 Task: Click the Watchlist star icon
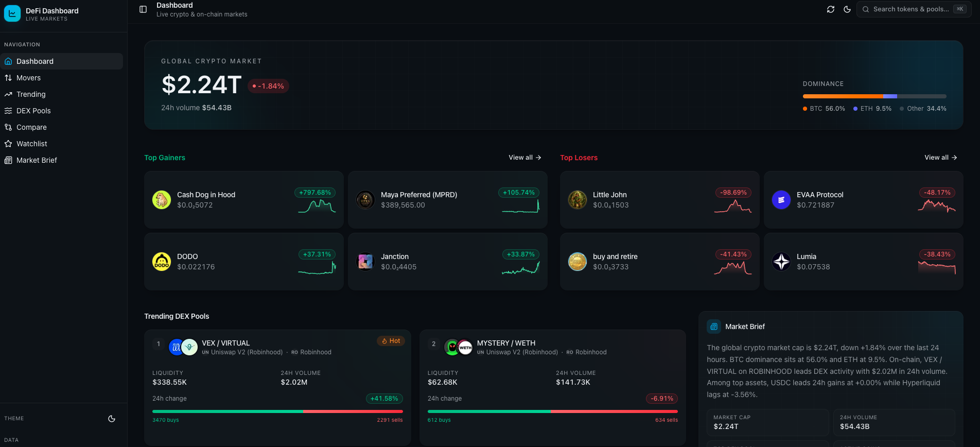tap(8, 144)
